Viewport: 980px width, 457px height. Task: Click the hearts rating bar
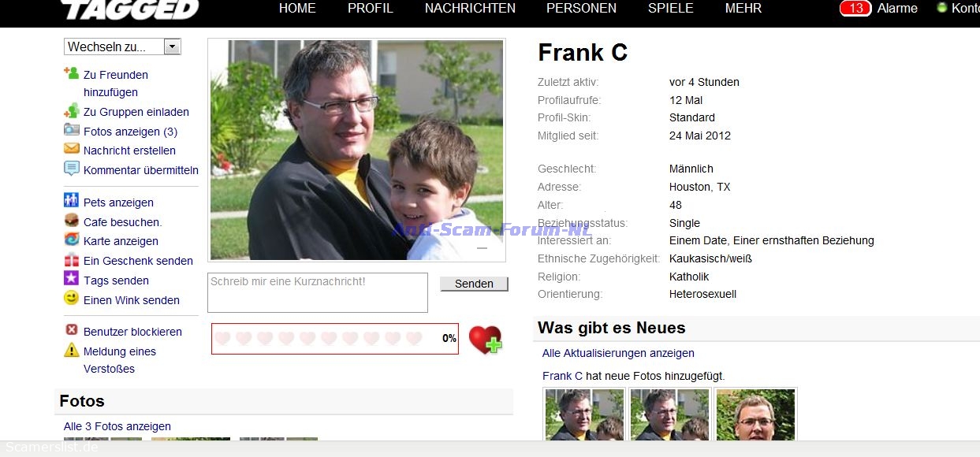(x=335, y=339)
